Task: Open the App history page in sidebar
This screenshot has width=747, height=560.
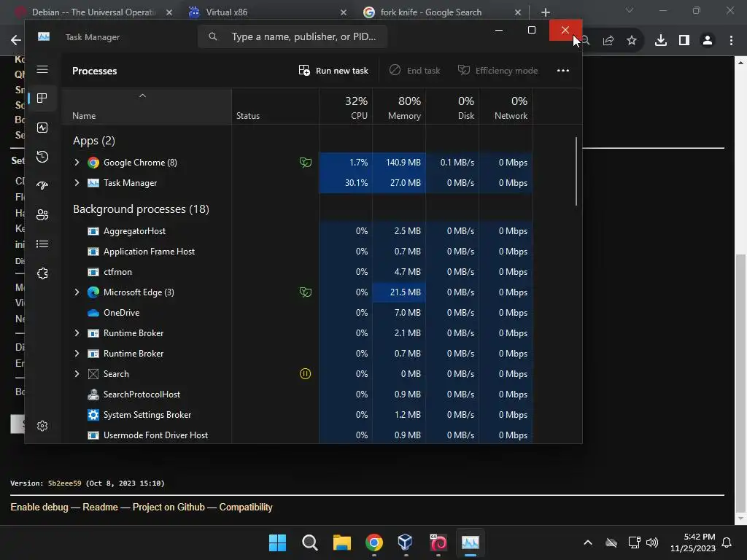Action: click(42, 157)
